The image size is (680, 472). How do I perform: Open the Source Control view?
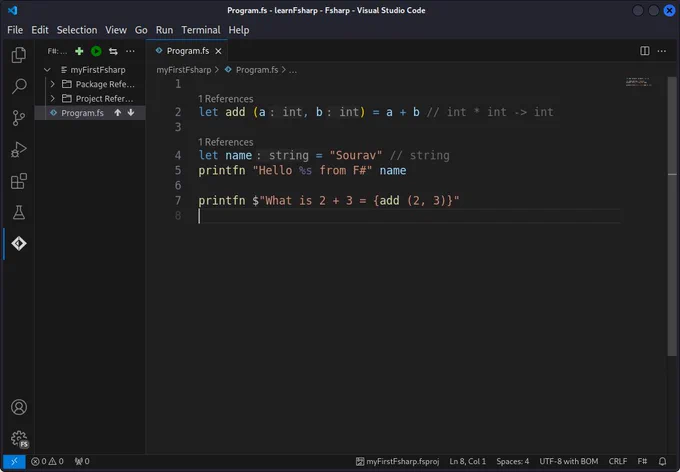click(x=19, y=118)
